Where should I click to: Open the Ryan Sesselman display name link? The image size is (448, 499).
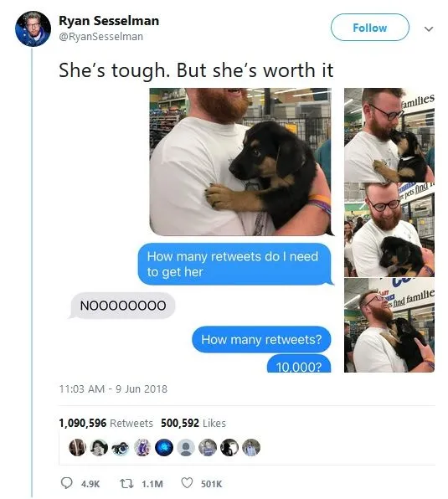[109, 21]
